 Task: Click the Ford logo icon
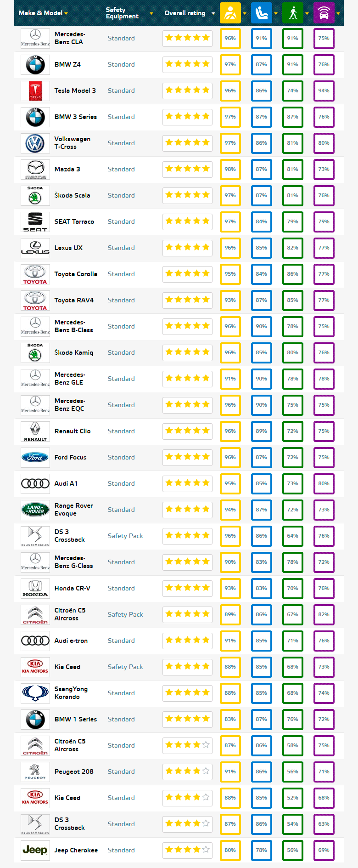coord(35,457)
